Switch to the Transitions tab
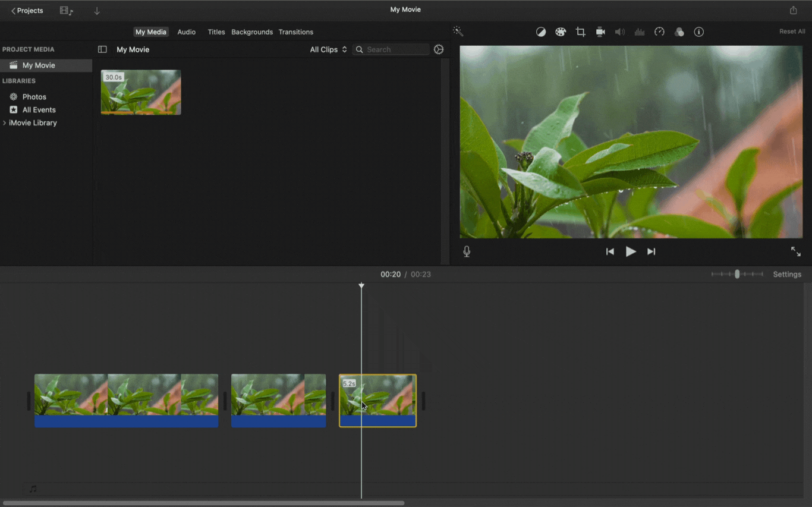Screen dimensions: 812x507 coord(295,32)
